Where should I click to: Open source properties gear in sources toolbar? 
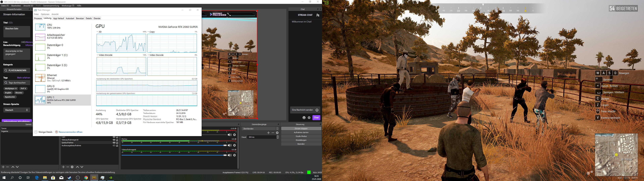tap(72, 167)
